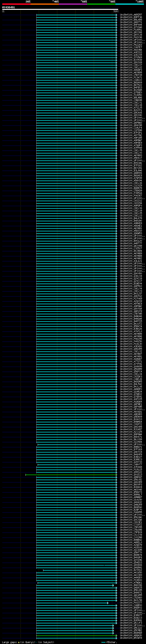Click hit label UniRef100_P46295
146x644 pixels.
[x=131, y=339]
